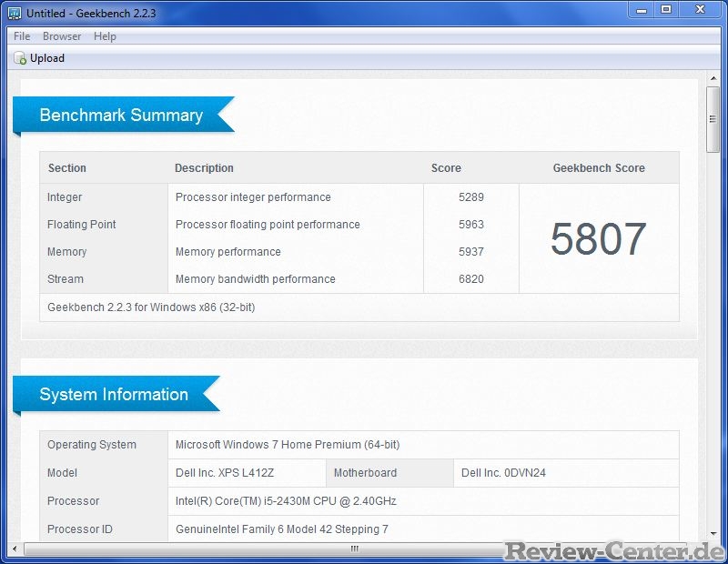Click the 'Dell Inc. 0DVN24' value
Viewport: 728px width, 564px height.
pos(504,473)
